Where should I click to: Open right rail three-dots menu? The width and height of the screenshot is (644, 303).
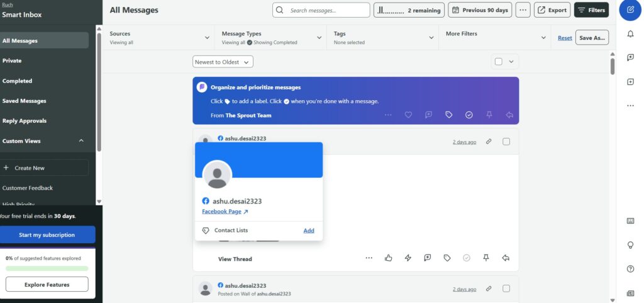click(630, 106)
